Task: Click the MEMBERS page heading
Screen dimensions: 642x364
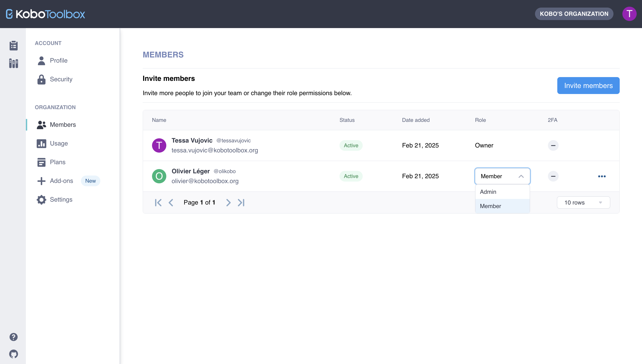Action: (x=163, y=55)
